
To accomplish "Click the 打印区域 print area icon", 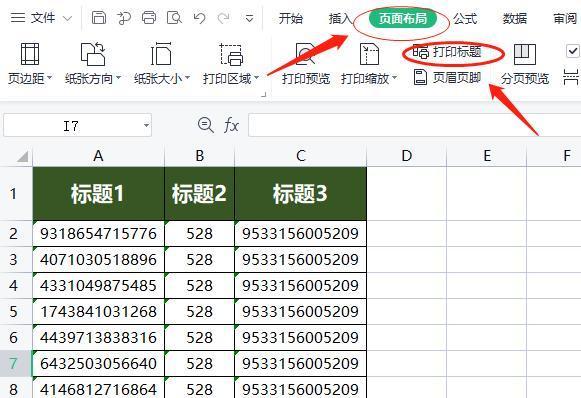I will 231,54.
